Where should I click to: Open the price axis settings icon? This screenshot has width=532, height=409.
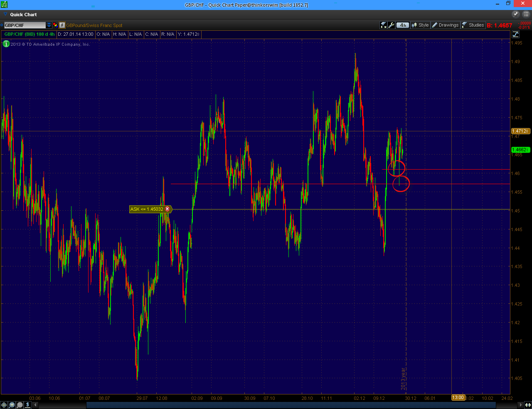[x=515, y=34]
